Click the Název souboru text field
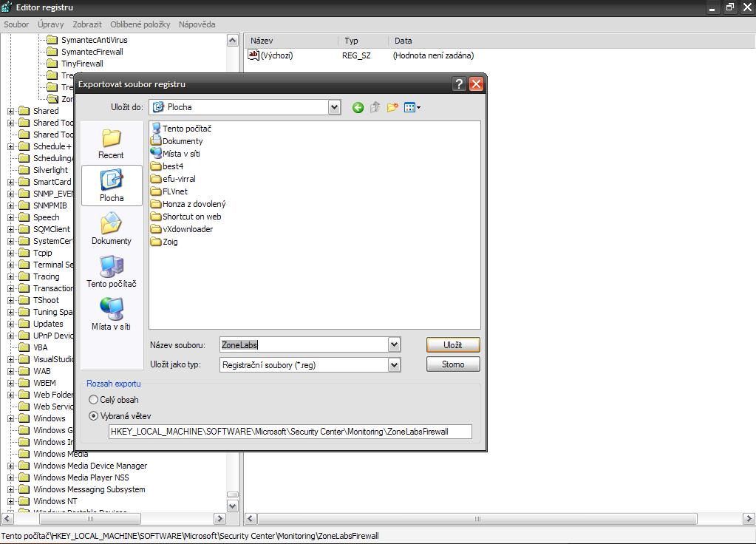This screenshot has width=756, height=544. 304,344
